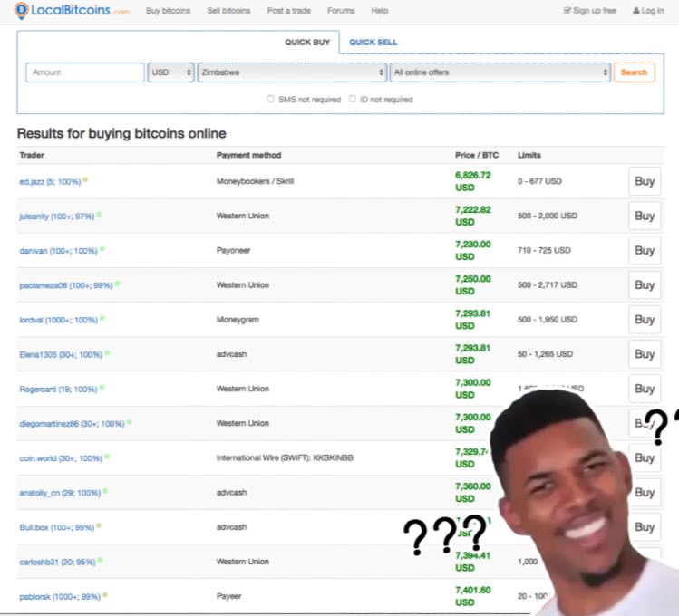Open trader diegomartinez86 profile

point(72,424)
